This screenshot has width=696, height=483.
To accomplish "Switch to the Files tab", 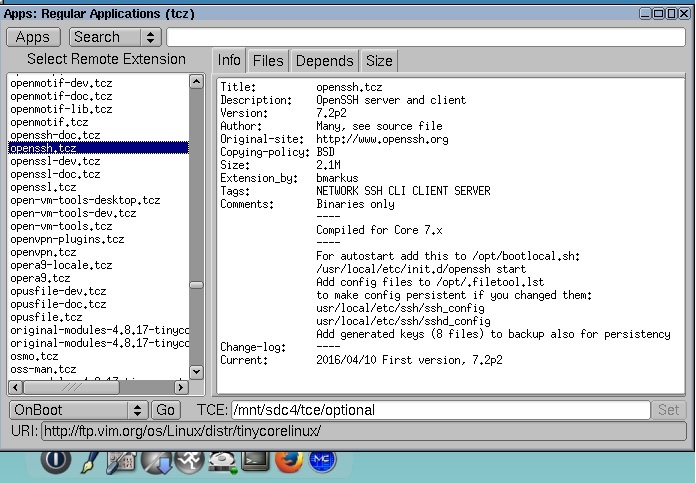I will coord(268,60).
